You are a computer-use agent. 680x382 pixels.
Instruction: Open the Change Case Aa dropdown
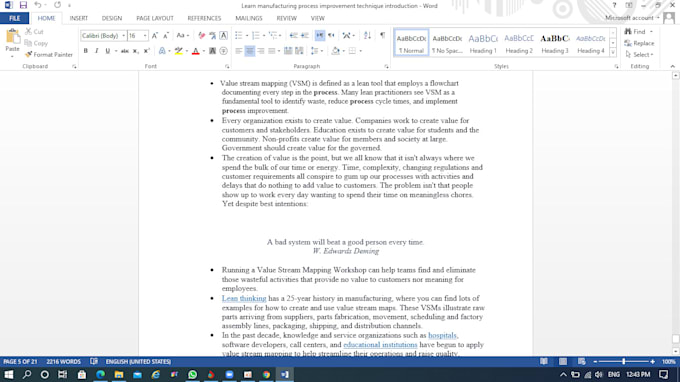tap(183, 36)
